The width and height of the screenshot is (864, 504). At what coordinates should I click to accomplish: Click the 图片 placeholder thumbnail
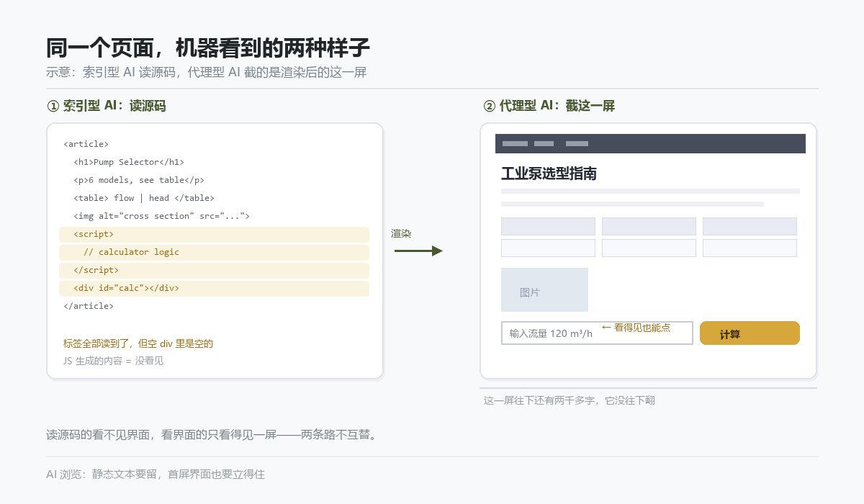coord(544,290)
